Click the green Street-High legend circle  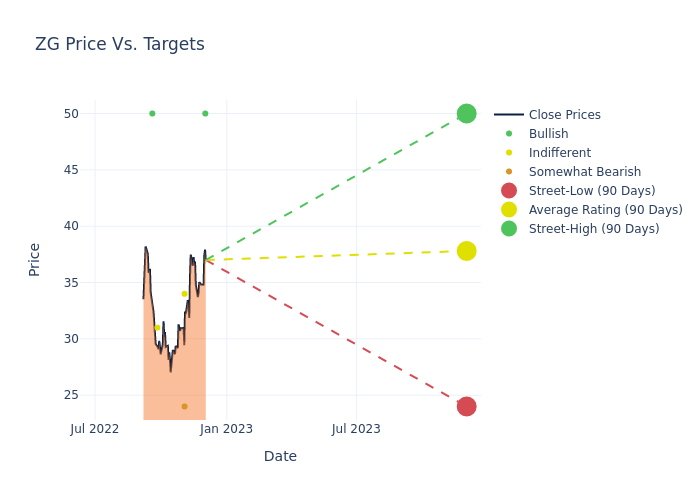pyautogui.click(x=509, y=229)
